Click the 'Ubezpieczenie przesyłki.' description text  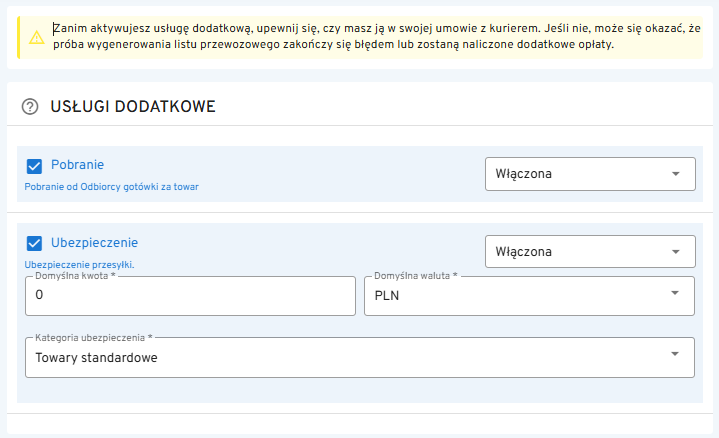pyautogui.click(x=79, y=264)
